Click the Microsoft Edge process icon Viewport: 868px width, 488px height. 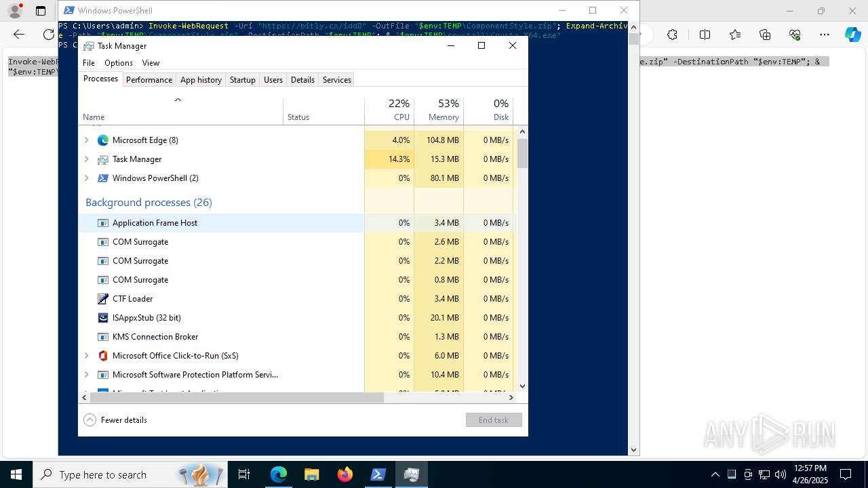(103, 140)
